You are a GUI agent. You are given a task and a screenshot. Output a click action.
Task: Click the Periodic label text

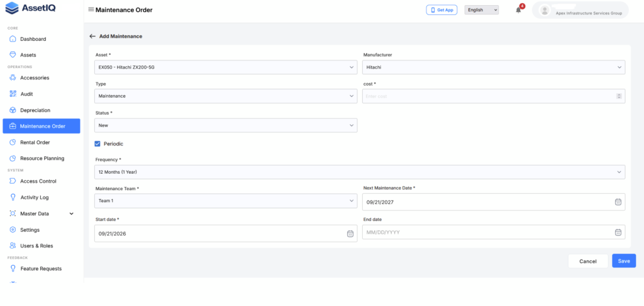tap(113, 144)
